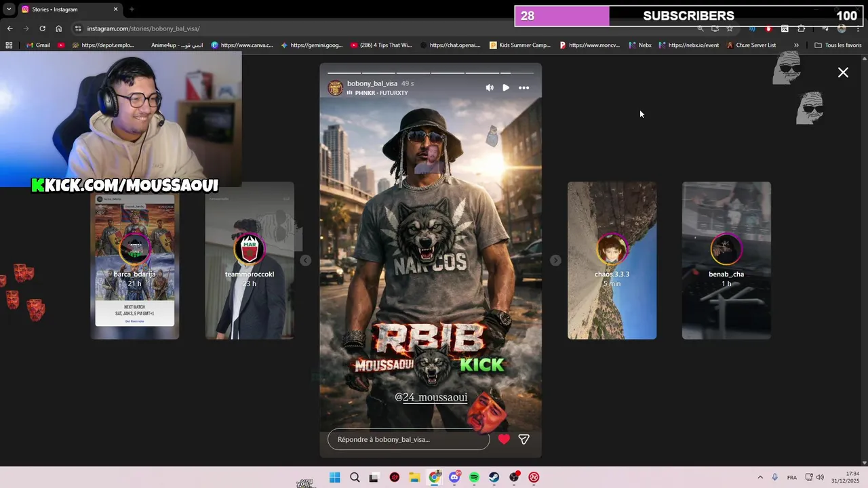Open the canva.c... bookmark
The image size is (868, 488).
pos(242,45)
